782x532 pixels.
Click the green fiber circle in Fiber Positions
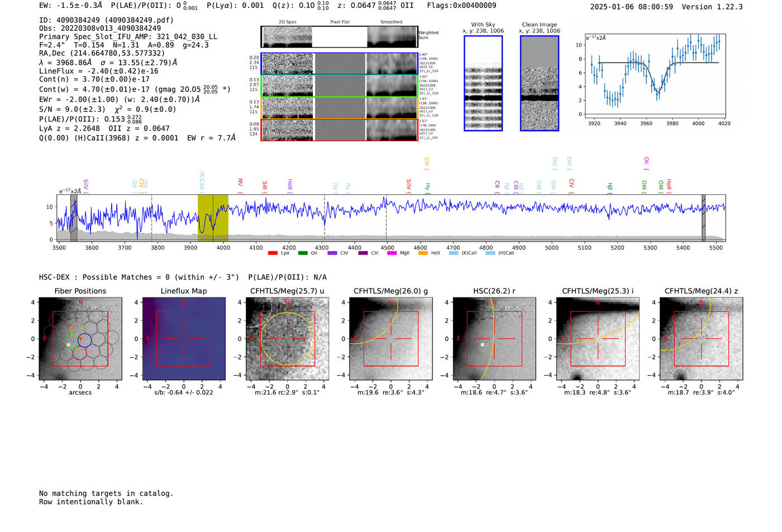[71, 342]
